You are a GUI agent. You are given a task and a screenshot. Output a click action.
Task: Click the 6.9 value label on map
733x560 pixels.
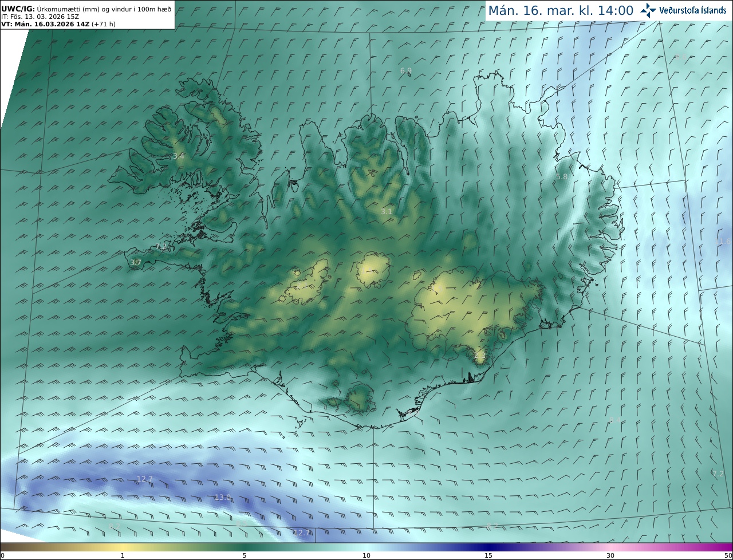coord(405,70)
